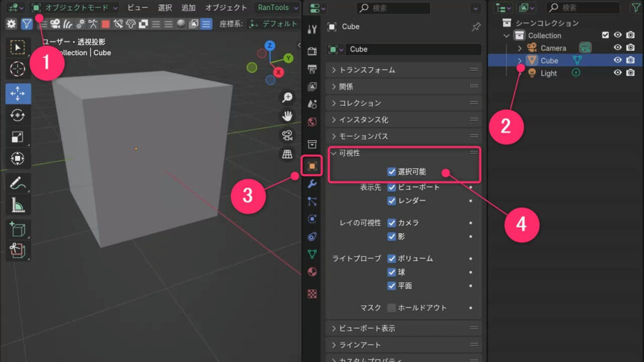644x362 pixels.
Task: Open the ビュー menu
Action: [x=138, y=8]
